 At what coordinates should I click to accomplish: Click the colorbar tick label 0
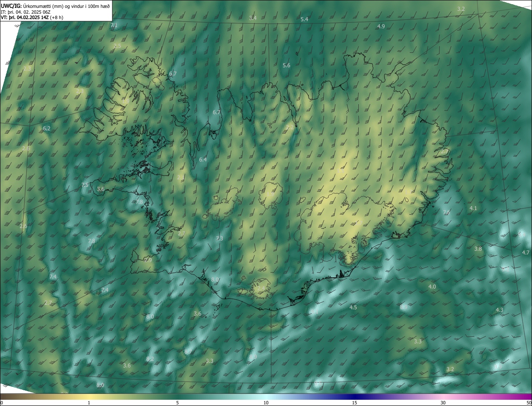click(x=2, y=403)
